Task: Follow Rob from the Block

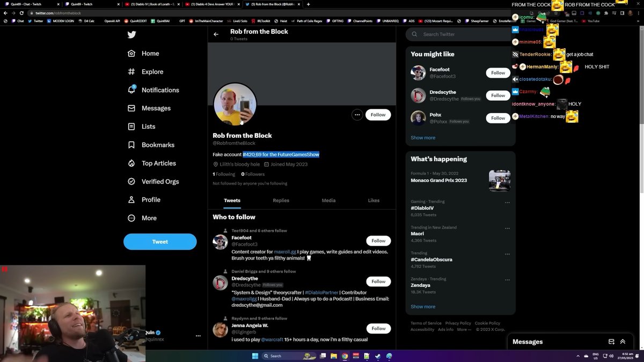Action: click(378, 115)
